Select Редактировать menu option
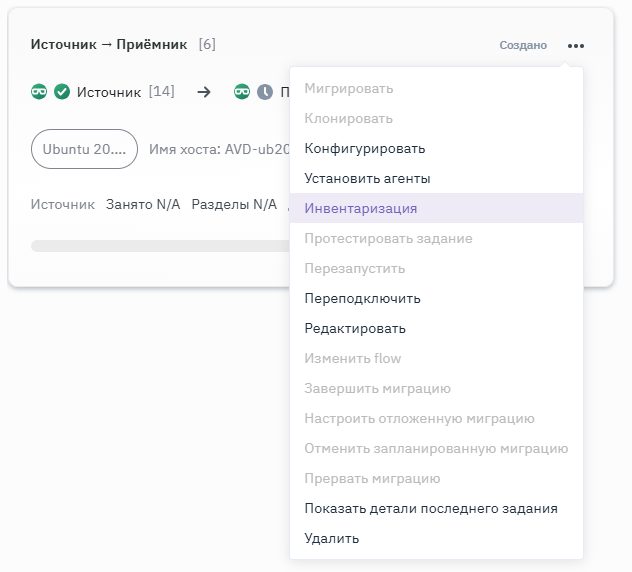The image size is (632, 572). click(355, 329)
